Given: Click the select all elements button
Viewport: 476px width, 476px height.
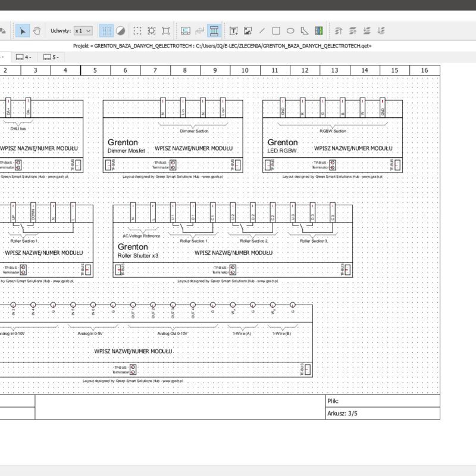Looking at the screenshot, I should [137, 30].
